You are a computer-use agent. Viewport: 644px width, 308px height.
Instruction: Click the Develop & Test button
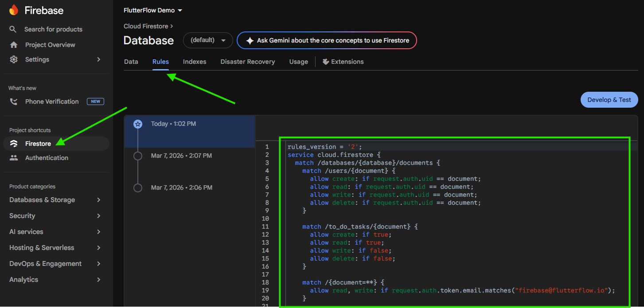pyautogui.click(x=609, y=100)
